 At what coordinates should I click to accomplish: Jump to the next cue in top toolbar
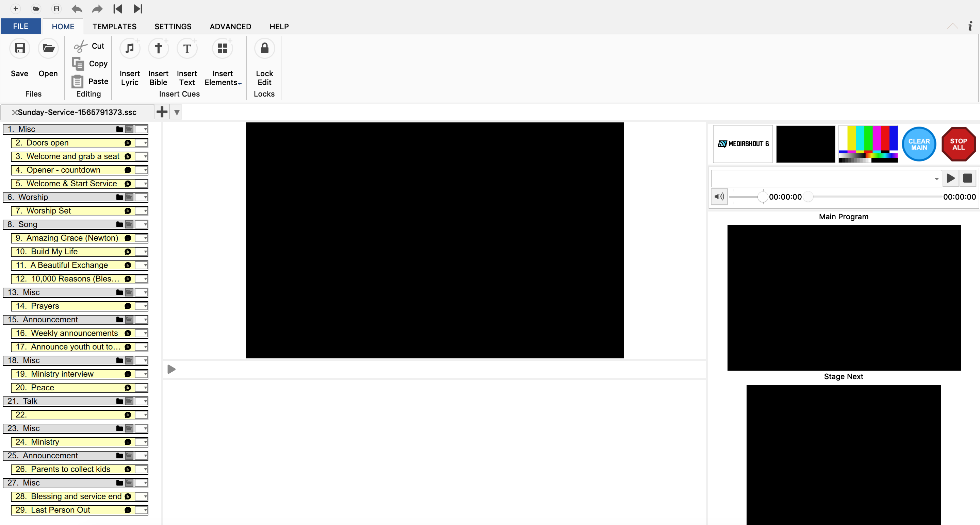click(138, 9)
